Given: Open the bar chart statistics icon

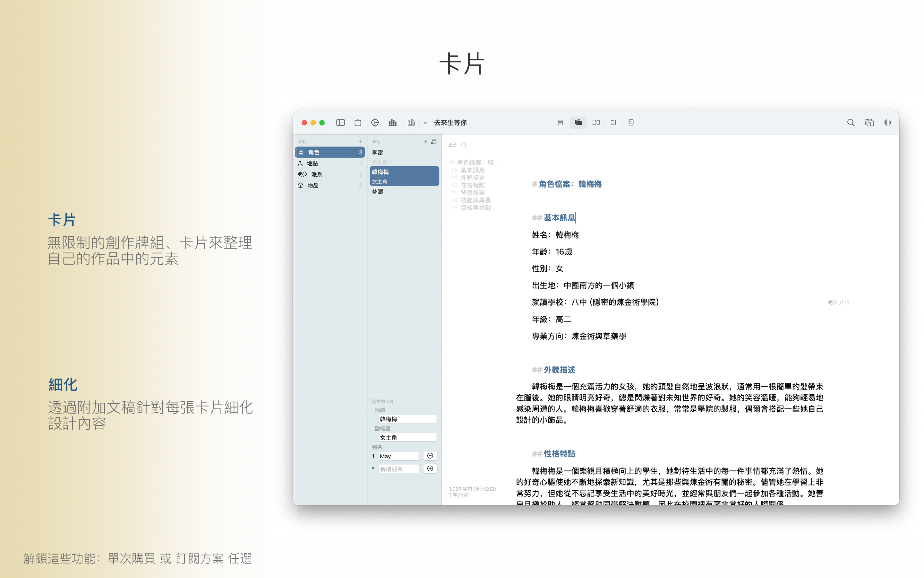Looking at the screenshot, I should click(392, 122).
